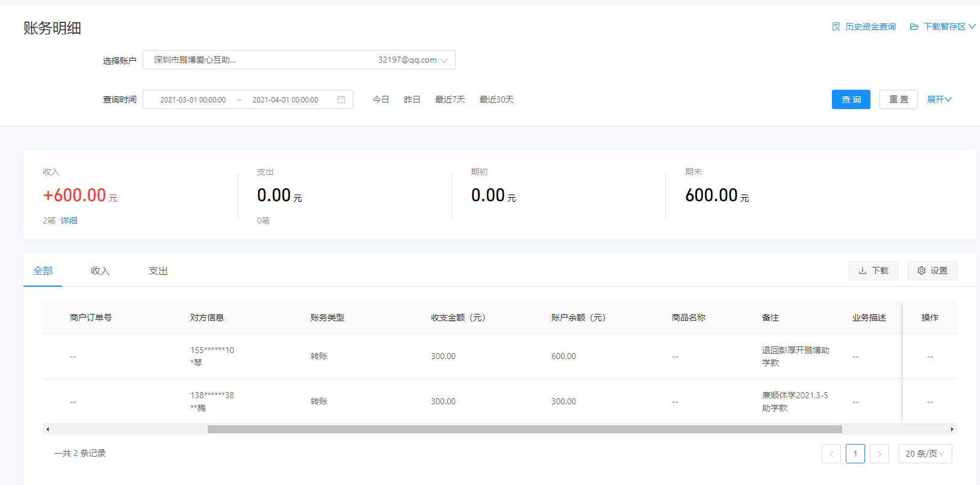Click the 备注 column header
980x485 pixels.
[771, 318]
